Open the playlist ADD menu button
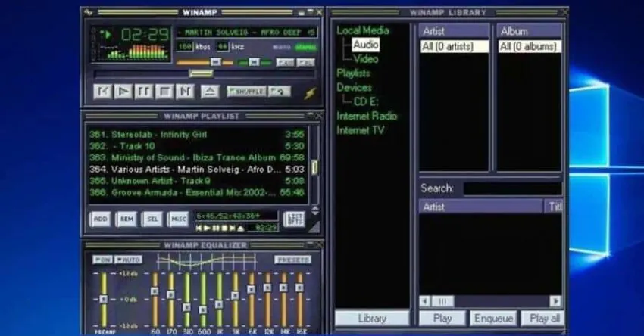 click(x=101, y=219)
